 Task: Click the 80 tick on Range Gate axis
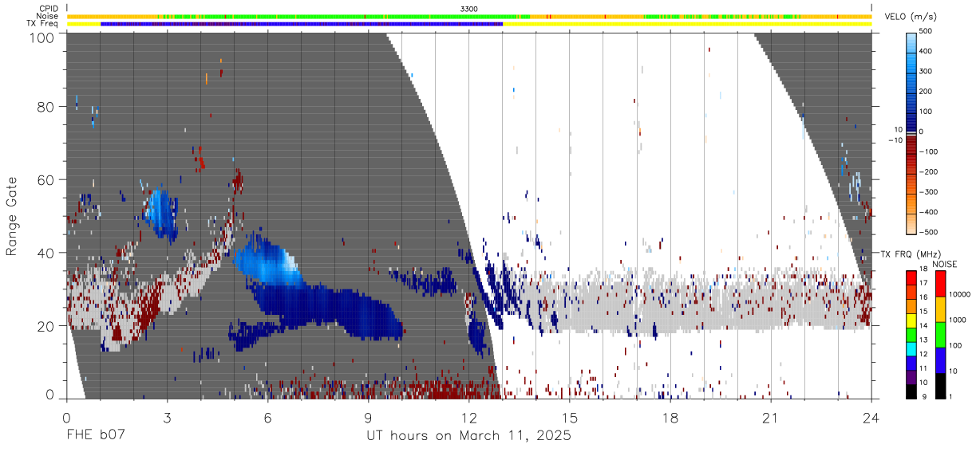click(46, 107)
